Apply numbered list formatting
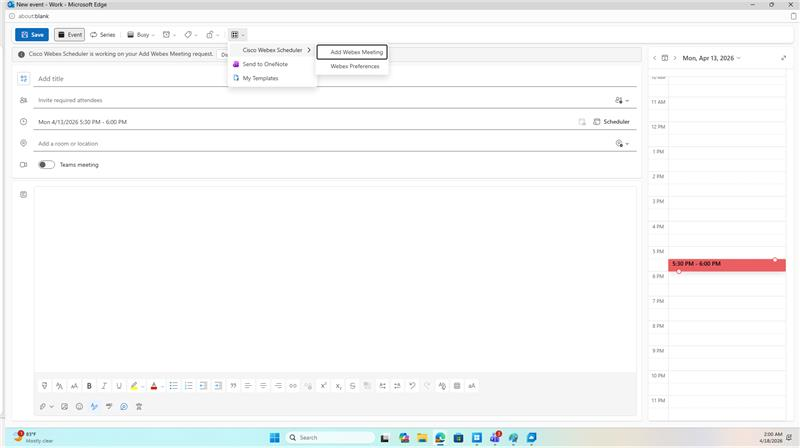800x448 pixels. 188,386
